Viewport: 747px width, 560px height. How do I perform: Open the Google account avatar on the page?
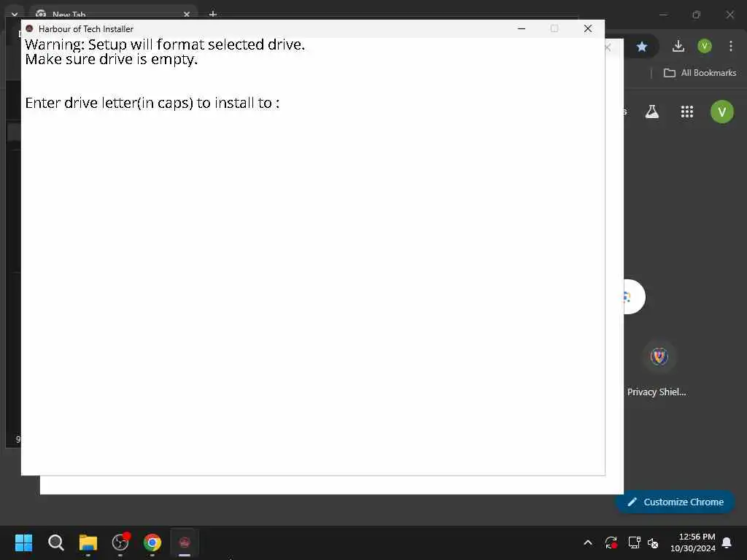722,112
